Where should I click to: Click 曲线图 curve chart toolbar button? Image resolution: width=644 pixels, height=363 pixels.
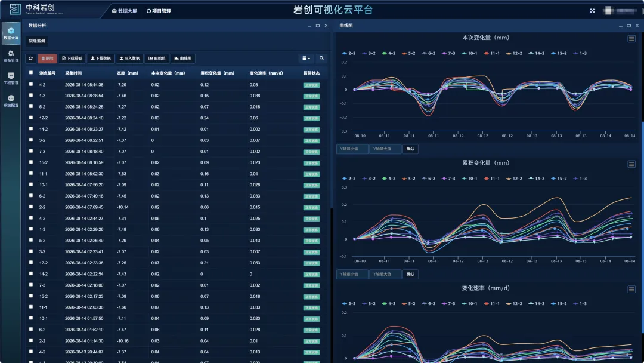pos(183,59)
